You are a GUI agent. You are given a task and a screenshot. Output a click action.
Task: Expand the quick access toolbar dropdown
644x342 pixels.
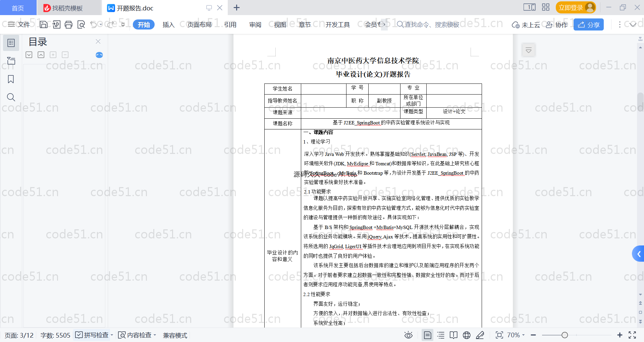(x=123, y=24)
